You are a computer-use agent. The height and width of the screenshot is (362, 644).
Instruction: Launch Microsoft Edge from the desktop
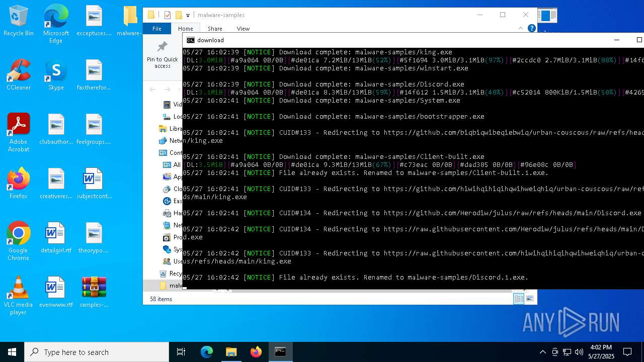click(x=56, y=24)
